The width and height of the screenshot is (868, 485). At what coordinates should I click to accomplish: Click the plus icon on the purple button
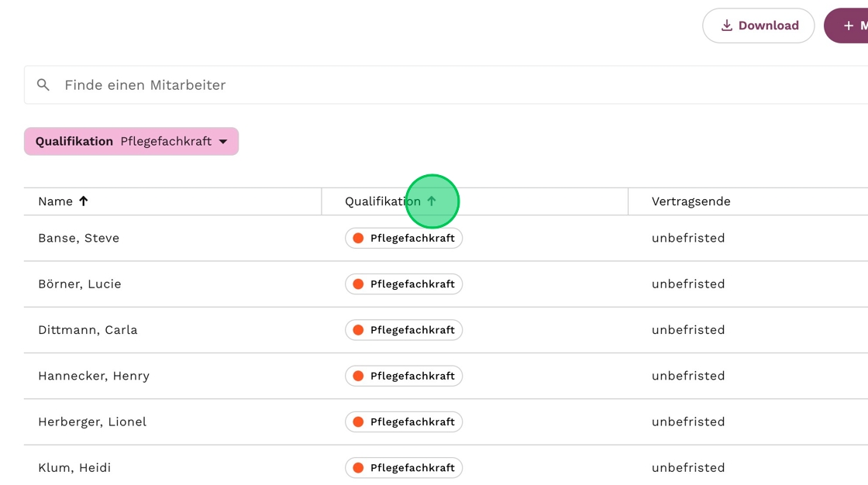coord(848,26)
